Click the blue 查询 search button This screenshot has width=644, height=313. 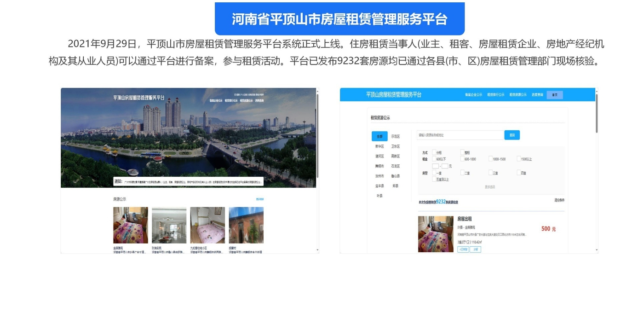(x=512, y=135)
